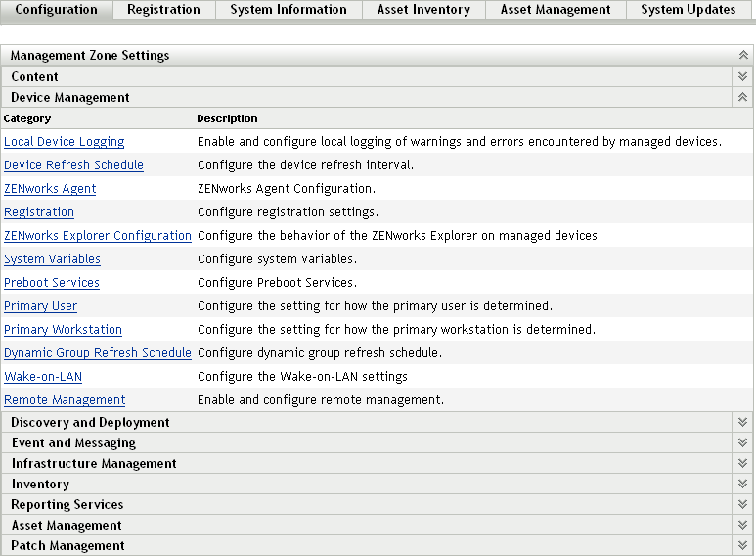Viewport: 756px width, 556px height.
Task: Open ZENworks Agent configuration link
Action: [50, 189]
